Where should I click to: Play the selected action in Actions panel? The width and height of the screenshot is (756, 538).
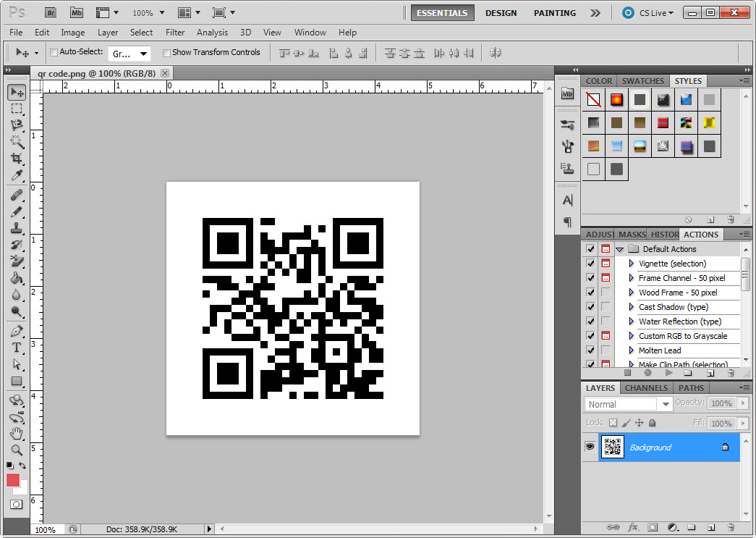[x=668, y=372]
